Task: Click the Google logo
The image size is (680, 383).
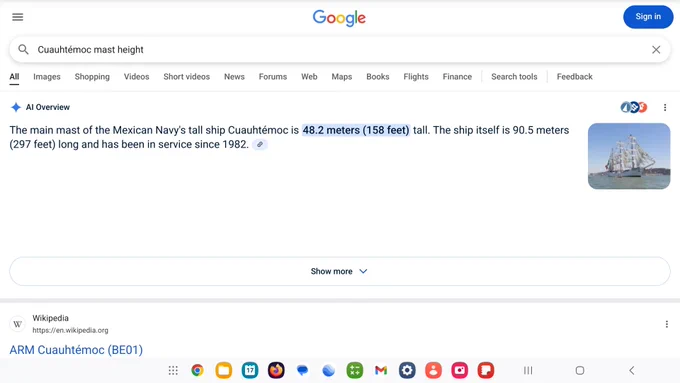Action: 339,18
